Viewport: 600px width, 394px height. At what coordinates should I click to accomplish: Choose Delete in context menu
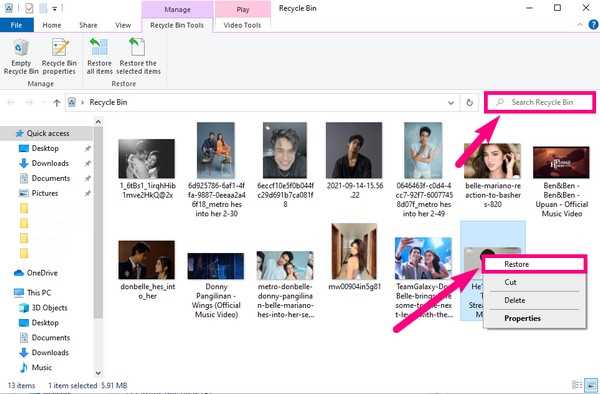pyautogui.click(x=534, y=300)
